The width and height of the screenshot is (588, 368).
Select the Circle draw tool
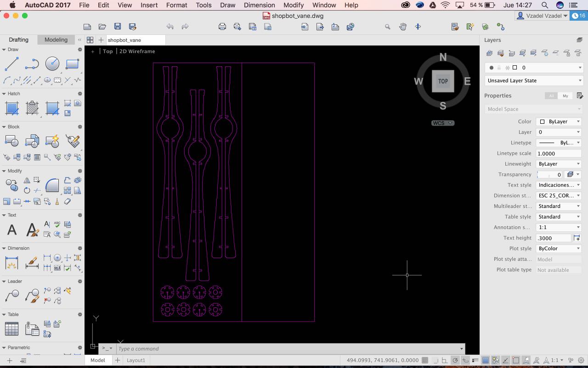pos(52,64)
